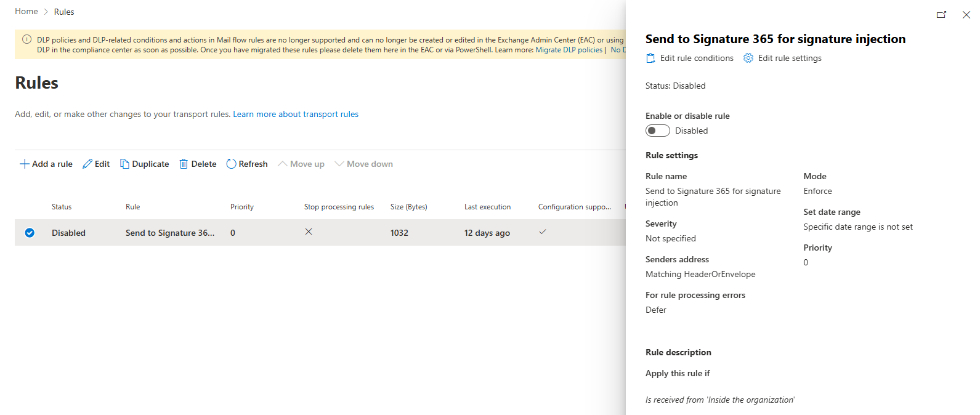The height and width of the screenshot is (415, 980).
Task: Click Edit rule conditions text
Action: click(x=697, y=58)
